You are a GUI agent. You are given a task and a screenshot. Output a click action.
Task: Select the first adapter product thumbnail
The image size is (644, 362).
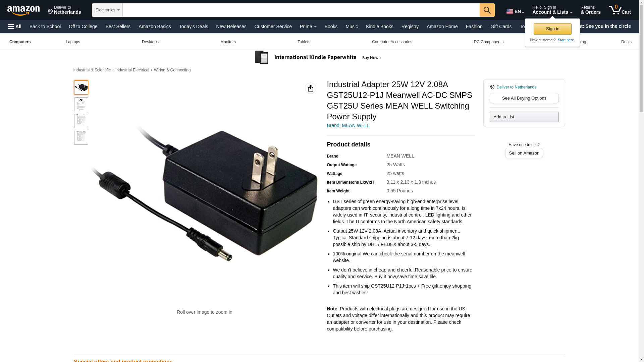pyautogui.click(x=81, y=87)
